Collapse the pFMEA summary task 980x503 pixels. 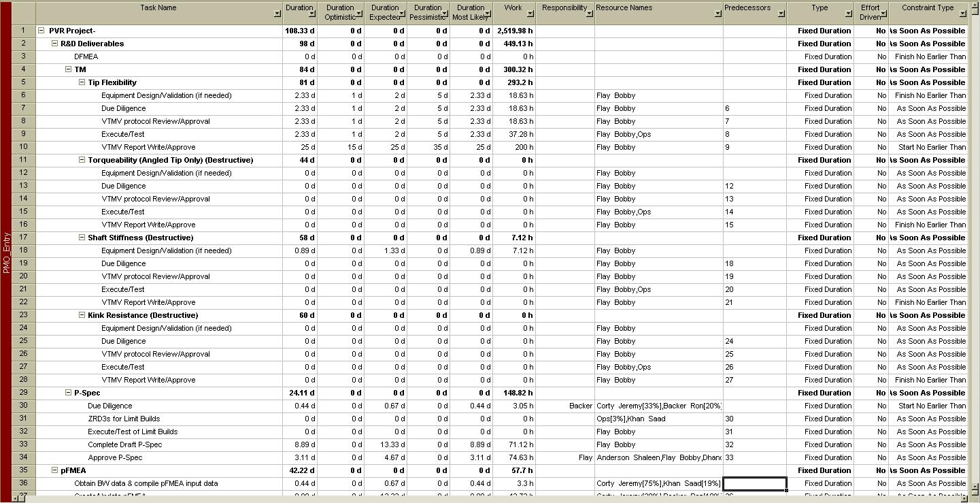pyautogui.click(x=55, y=470)
